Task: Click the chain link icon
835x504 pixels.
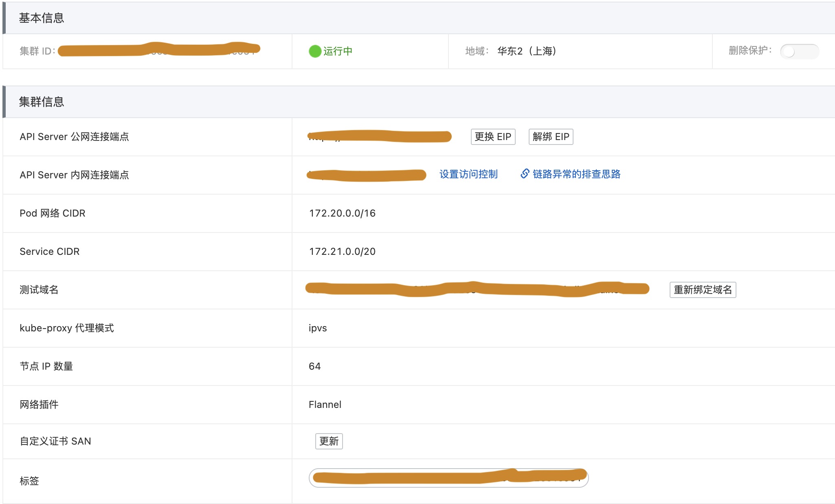Action: click(x=525, y=174)
